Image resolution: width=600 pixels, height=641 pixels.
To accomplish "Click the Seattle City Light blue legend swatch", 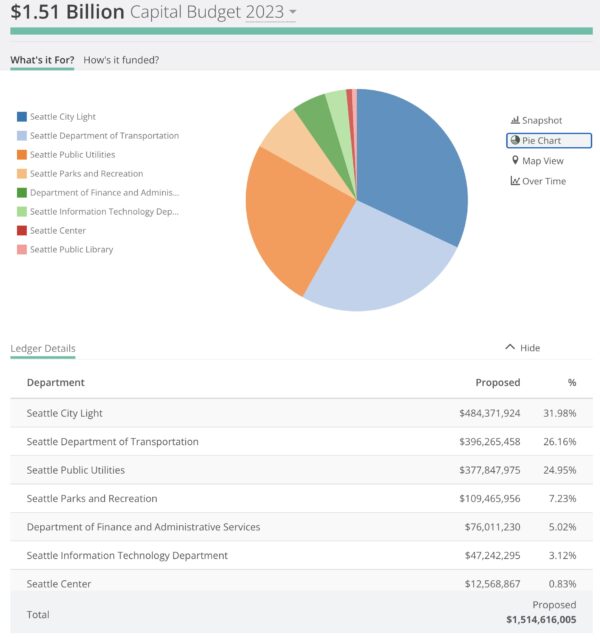I will [x=21, y=117].
